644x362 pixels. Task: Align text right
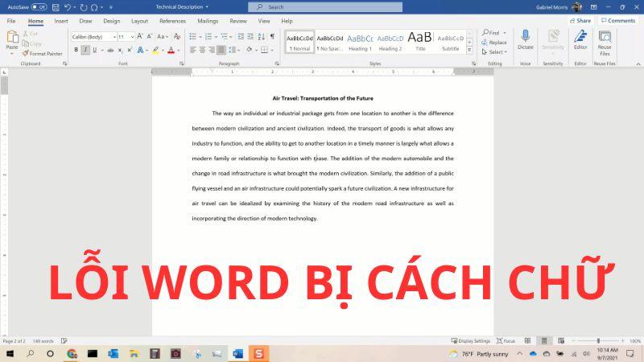tap(212, 50)
